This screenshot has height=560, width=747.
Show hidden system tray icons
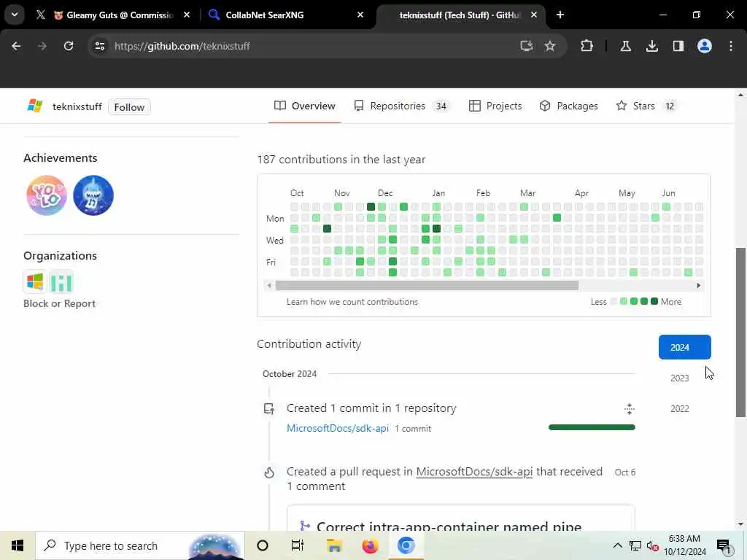(617, 545)
